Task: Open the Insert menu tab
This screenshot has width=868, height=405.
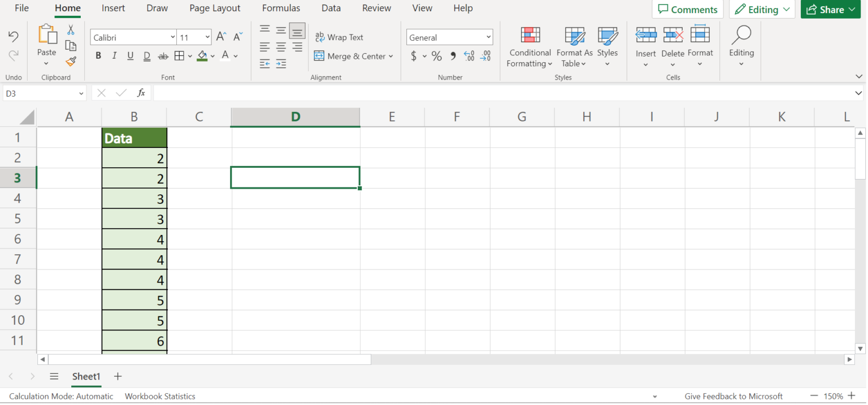Action: click(113, 8)
